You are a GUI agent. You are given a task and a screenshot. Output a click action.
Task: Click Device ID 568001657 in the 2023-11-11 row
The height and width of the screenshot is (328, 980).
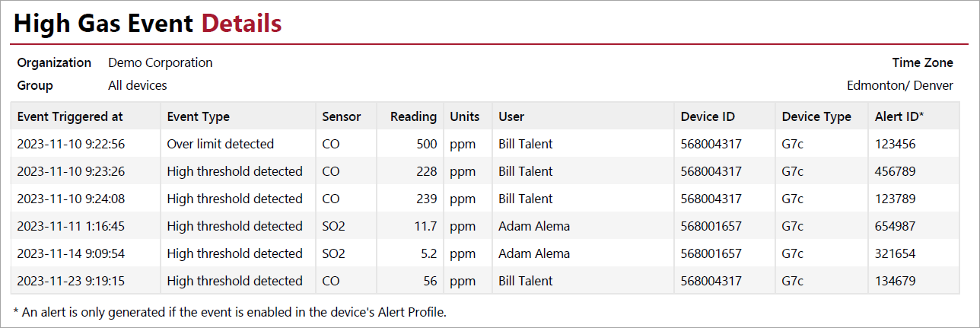711,226
